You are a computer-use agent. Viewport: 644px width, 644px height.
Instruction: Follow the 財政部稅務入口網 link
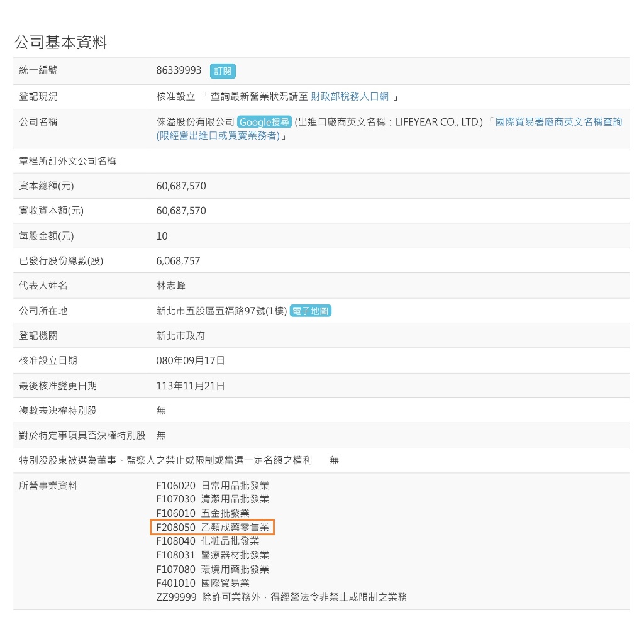click(350, 97)
